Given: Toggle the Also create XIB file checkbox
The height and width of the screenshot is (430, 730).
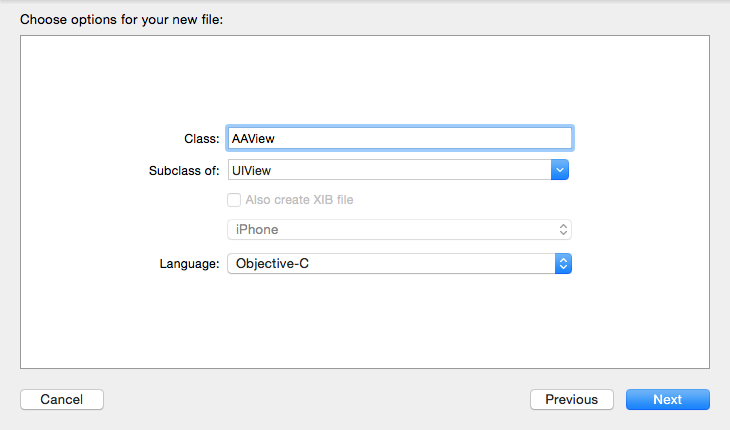Looking at the screenshot, I should click(234, 199).
